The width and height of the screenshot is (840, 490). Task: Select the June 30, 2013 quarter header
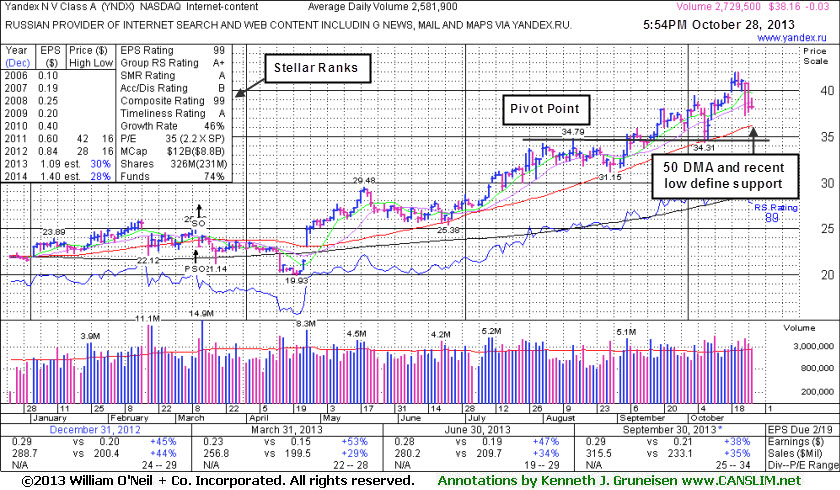point(477,429)
